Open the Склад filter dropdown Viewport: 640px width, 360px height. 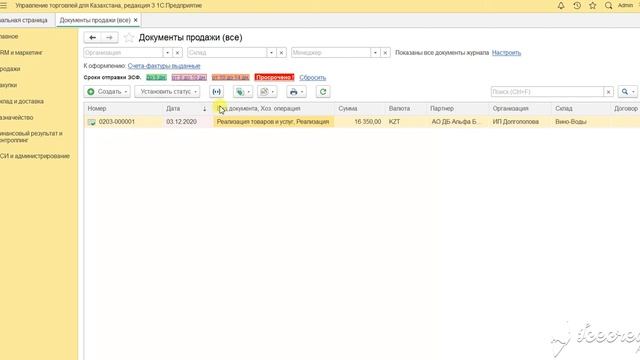271,53
